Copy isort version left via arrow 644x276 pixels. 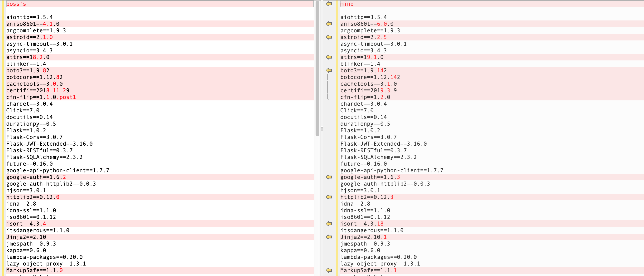tap(329, 223)
